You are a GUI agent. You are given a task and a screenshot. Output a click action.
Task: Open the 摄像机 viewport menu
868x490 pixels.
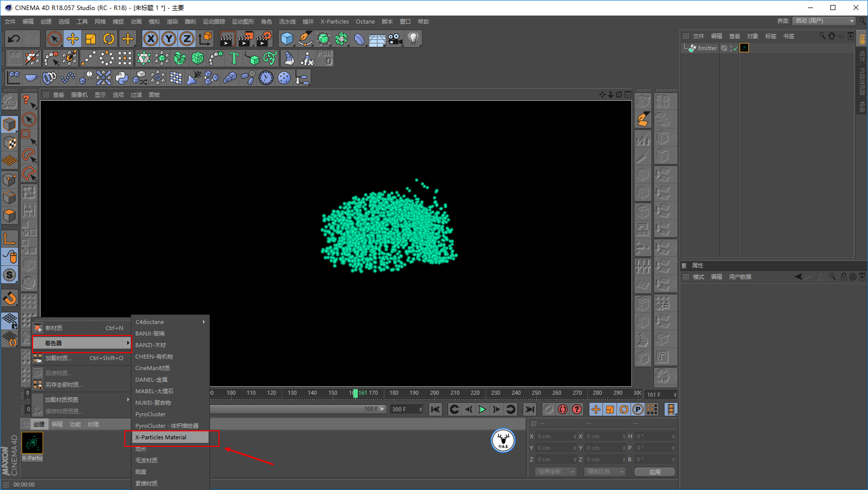coord(79,95)
